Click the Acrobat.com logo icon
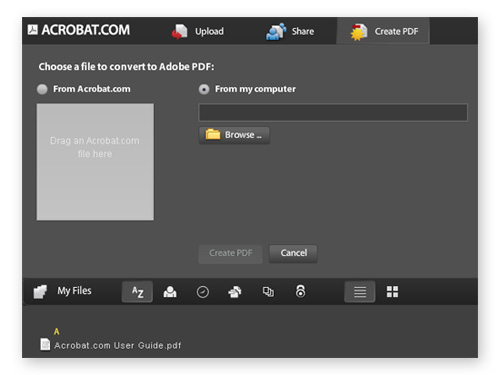Image resolution: width=500 pixels, height=375 pixels. pyautogui.click(x=33, y=29)
